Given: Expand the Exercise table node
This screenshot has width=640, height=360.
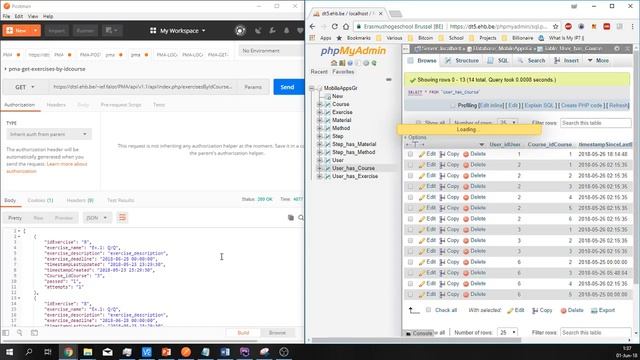Looking at the screenshot, I should point(320,112).
